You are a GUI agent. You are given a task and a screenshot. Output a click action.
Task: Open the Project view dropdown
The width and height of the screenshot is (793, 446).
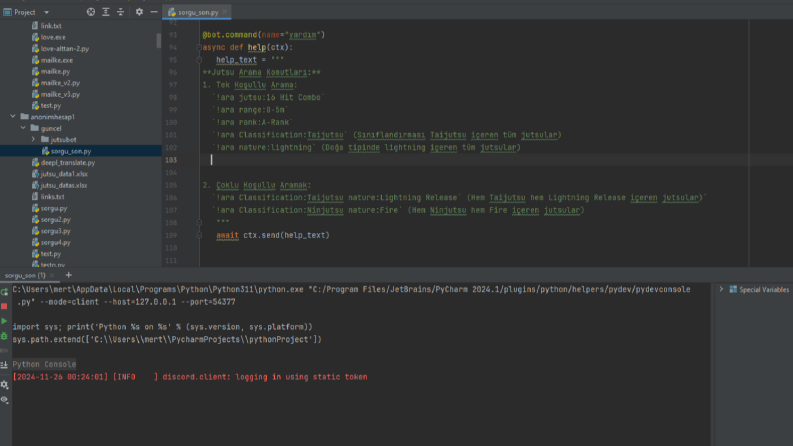click(x=47, y=12)
